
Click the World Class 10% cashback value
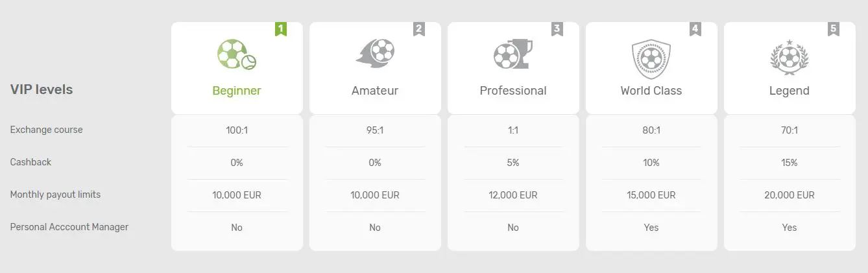point(651,163)
